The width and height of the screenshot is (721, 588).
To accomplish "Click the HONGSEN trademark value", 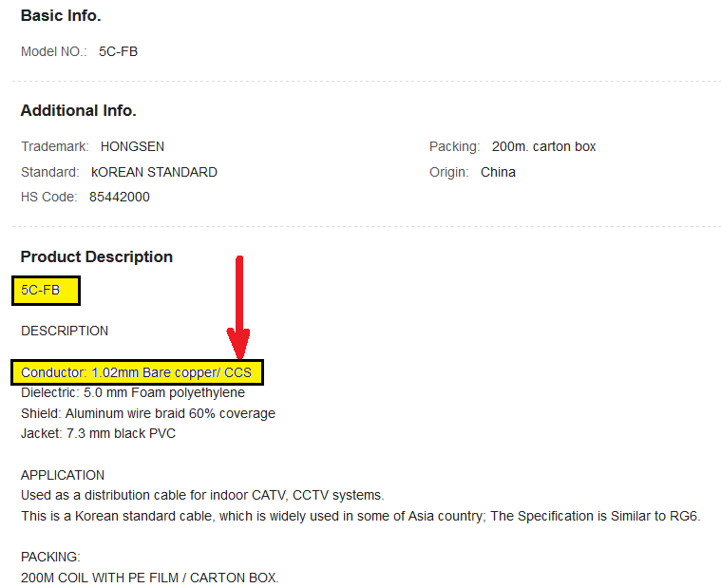I will coord(132,146).
